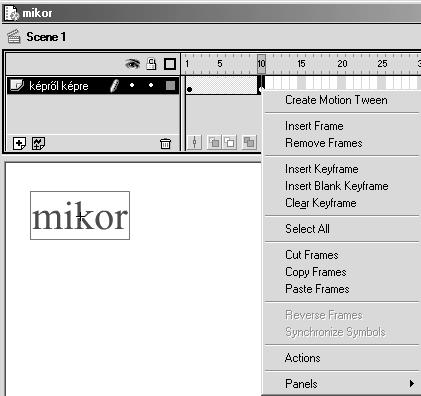The width and height of the screenshot is (421, 396).
Task: Choose Insert Frame from context menu
Action: pyautogui.click(x=314, y=126)
